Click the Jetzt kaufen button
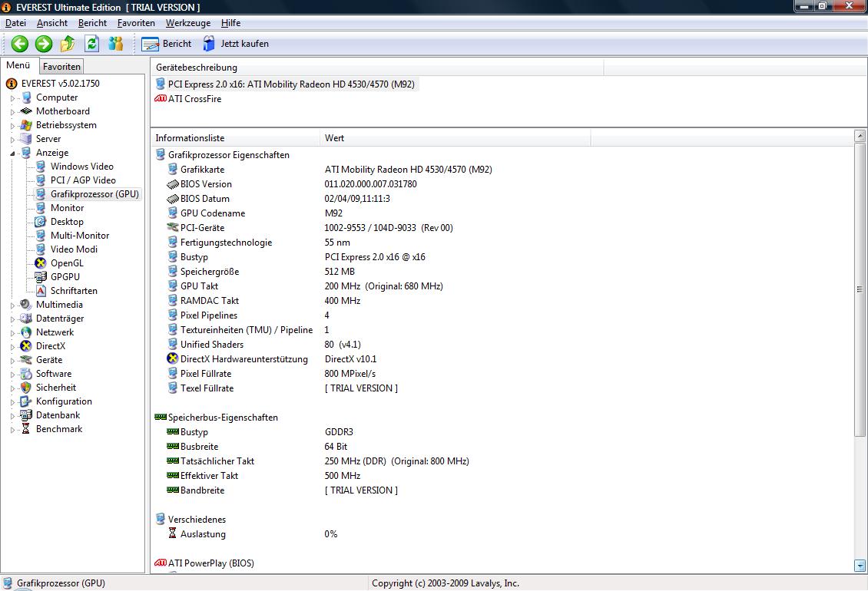Viewport: 868px width, 591px height. tap(236, 44)
